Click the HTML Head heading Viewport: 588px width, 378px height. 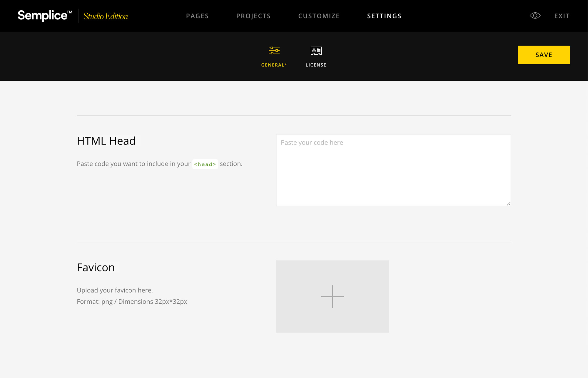[106, 141]
